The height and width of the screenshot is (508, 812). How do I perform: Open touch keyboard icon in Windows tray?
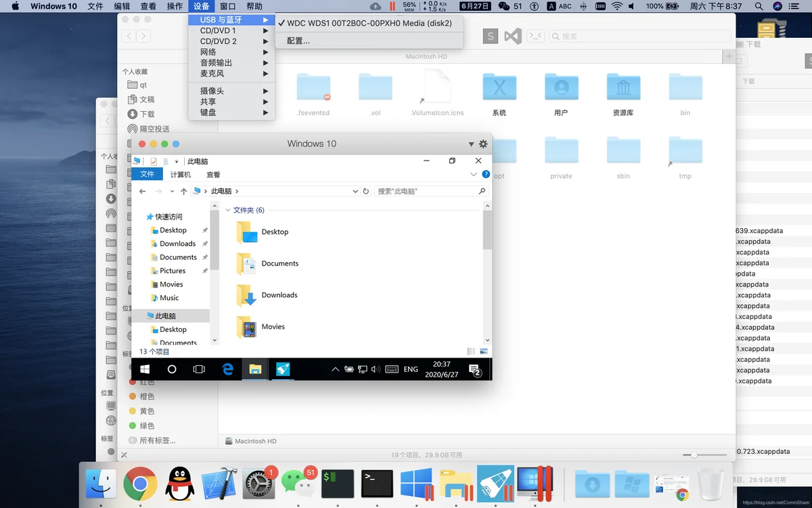click(x=392, y=369)
